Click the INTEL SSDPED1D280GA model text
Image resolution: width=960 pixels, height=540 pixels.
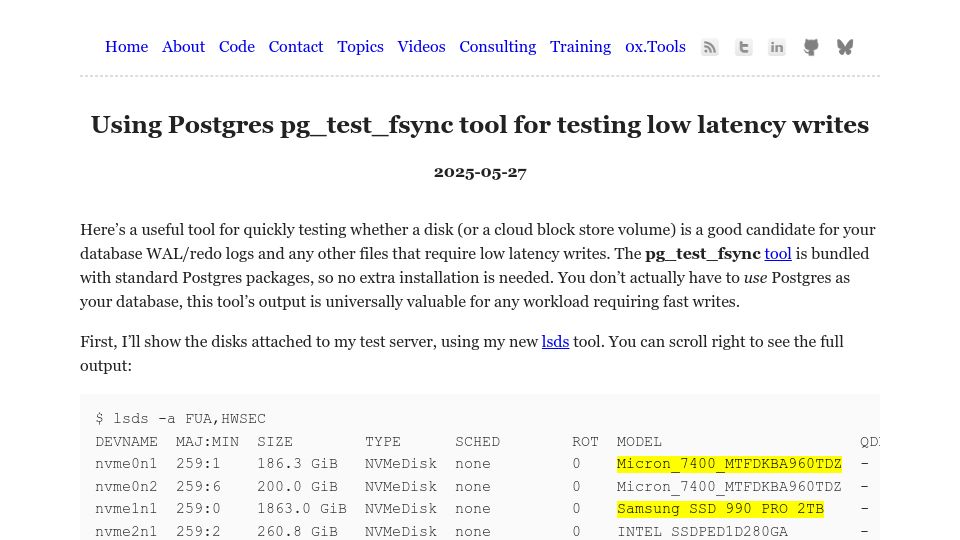(702, 531)
